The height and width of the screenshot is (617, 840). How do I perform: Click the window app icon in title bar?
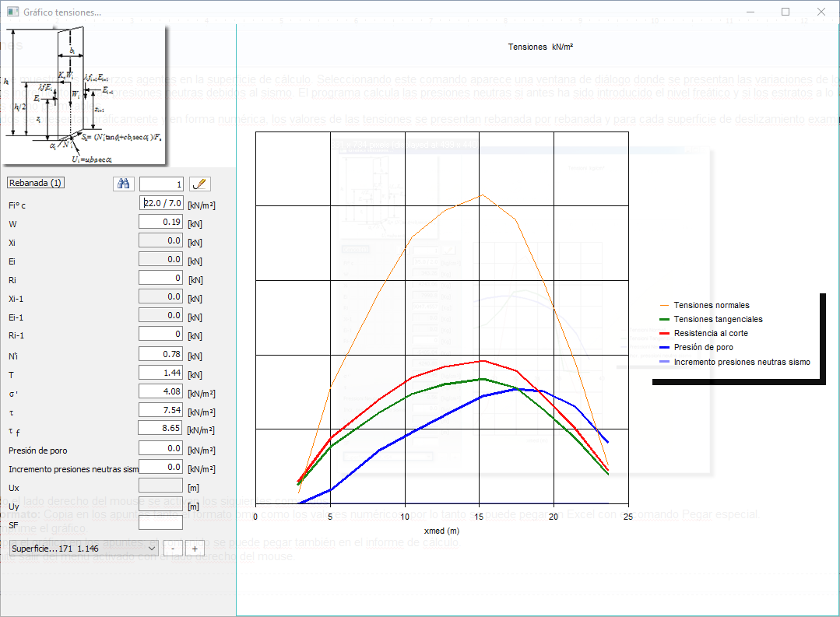13,11
